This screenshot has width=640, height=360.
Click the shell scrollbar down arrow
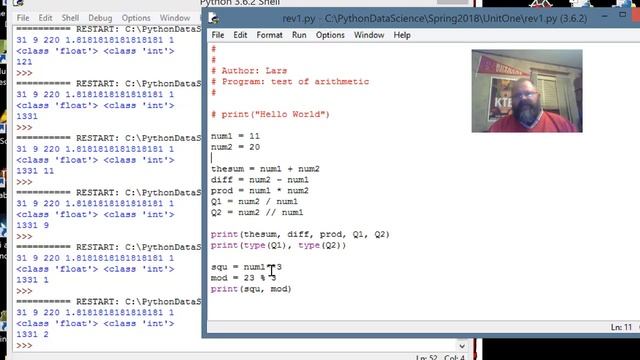tap(462, 346)
